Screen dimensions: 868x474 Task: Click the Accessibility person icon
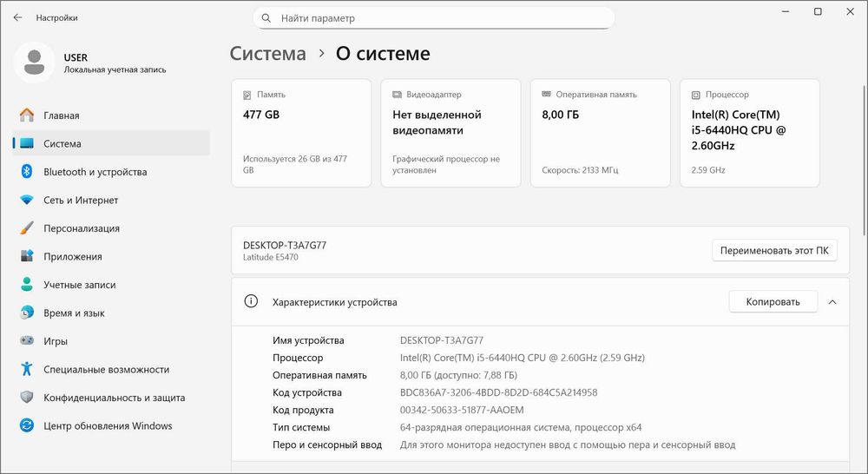tap(27, 370)
